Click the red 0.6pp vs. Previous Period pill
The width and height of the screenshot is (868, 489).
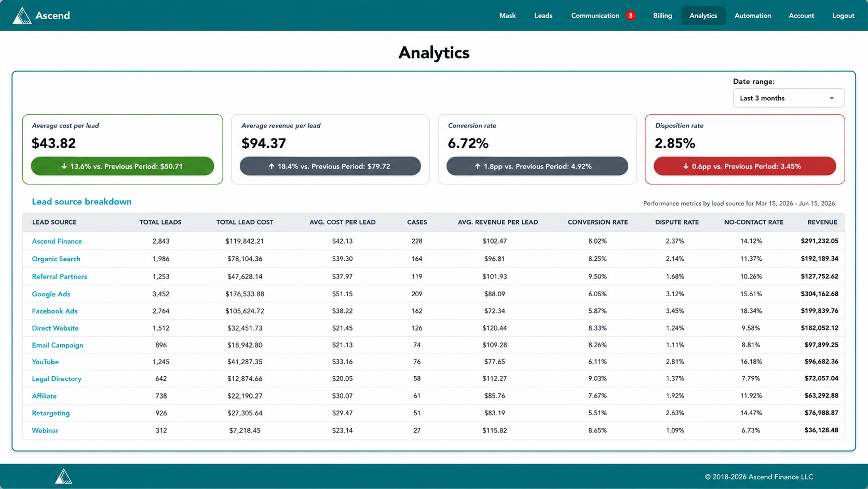tap(744, 166)
